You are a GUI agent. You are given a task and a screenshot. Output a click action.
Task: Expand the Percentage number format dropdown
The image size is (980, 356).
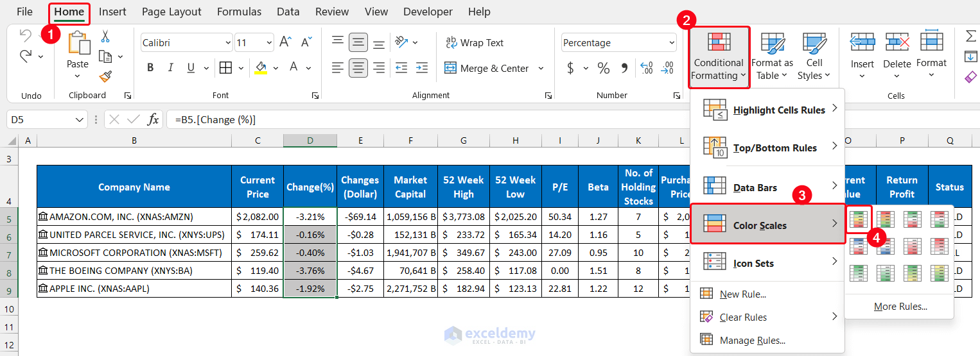672,43
